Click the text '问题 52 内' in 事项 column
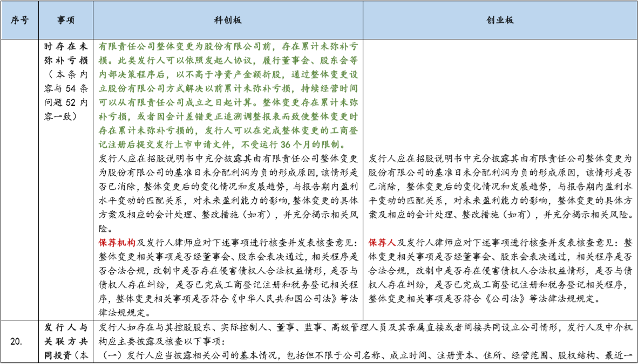 pyautogui.click(x=66, y=103)
